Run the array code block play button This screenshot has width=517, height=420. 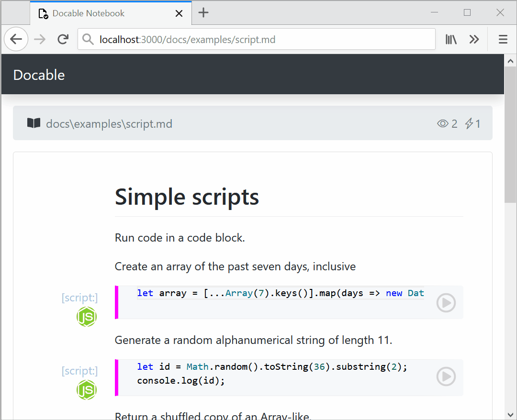click(446, 303)
